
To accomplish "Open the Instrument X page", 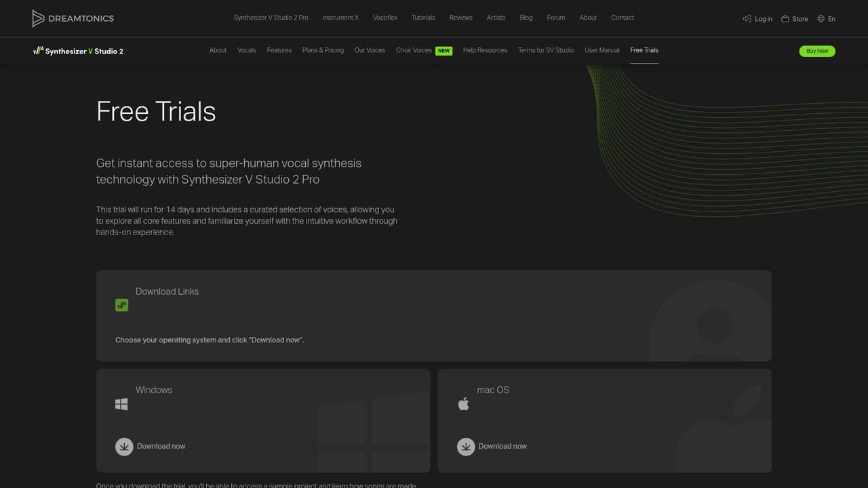I will 340,18.
